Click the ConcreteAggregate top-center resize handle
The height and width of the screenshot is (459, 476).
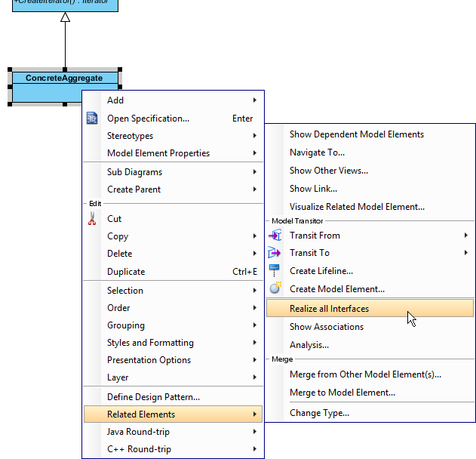point(65,69)
